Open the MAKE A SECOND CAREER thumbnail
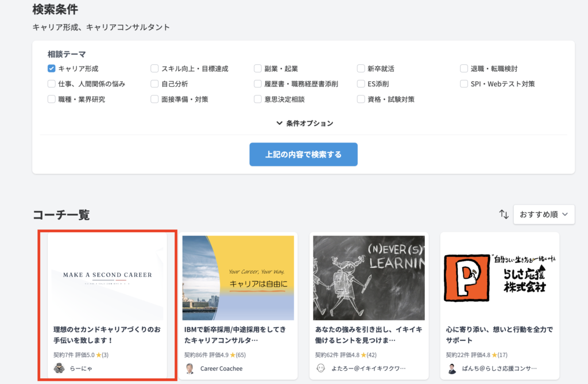This screenshot has height=384, width=588. coord(107,277)
